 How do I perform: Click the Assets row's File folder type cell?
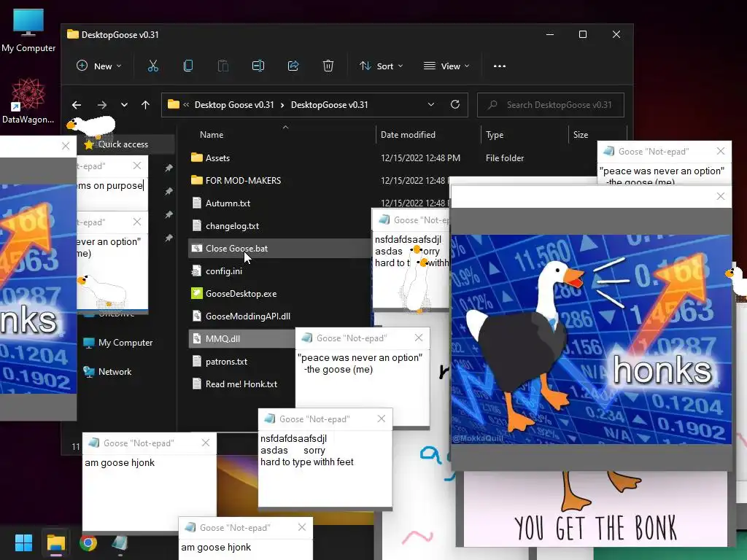coord(505,158)
